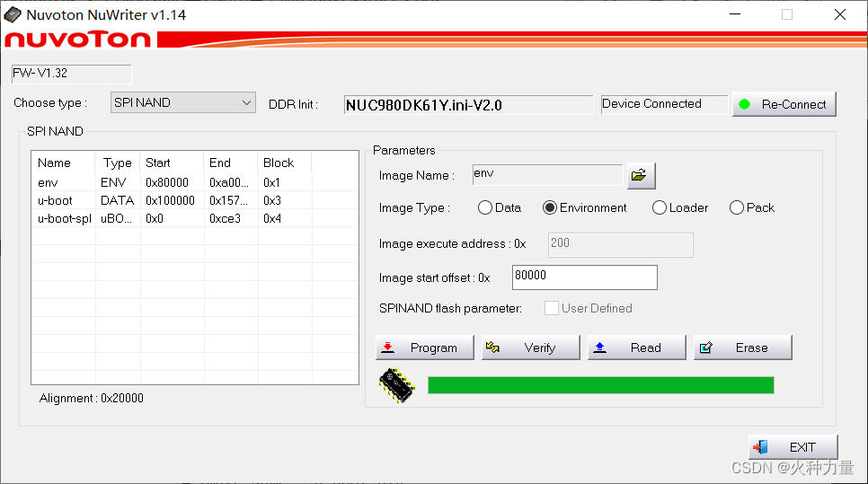
Task: Click the Read button
Action: pos(636,348)
